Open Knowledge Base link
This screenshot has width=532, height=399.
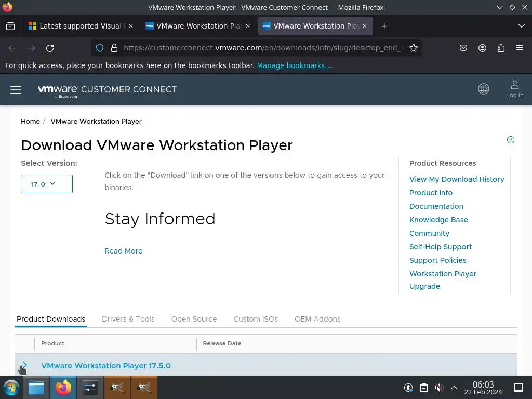click(x=438, y=220)
